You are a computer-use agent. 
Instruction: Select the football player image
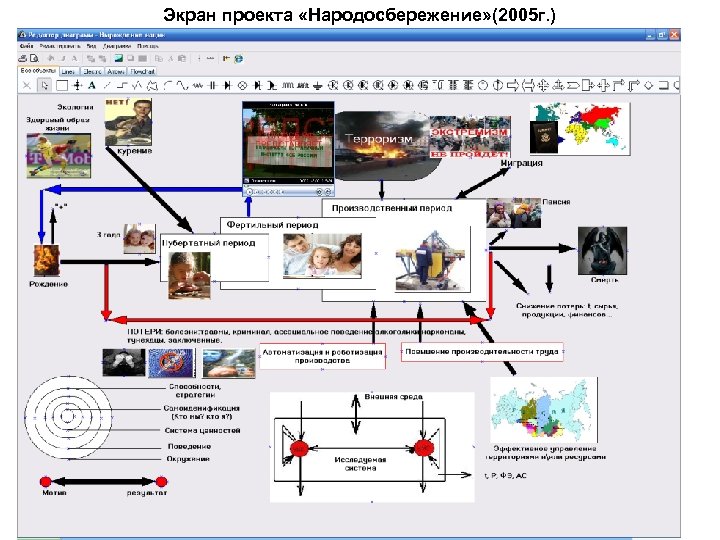(x=59, y=156)
